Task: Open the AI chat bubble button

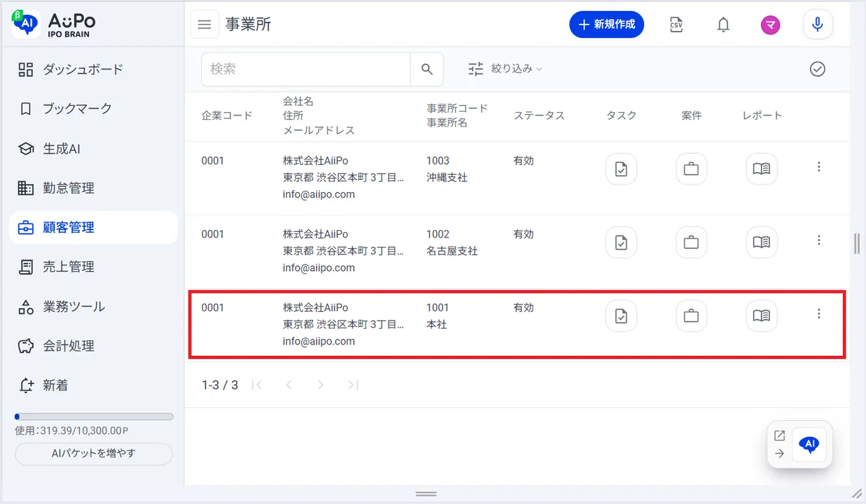Action: tap(809, 444)
